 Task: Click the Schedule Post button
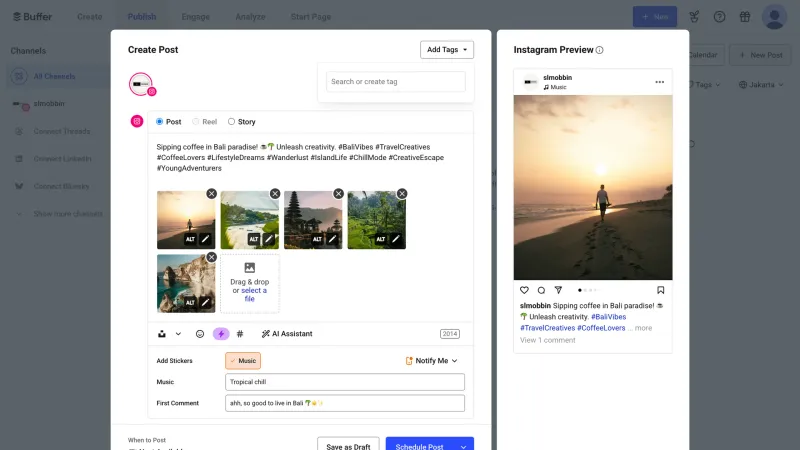pos(419,445)
